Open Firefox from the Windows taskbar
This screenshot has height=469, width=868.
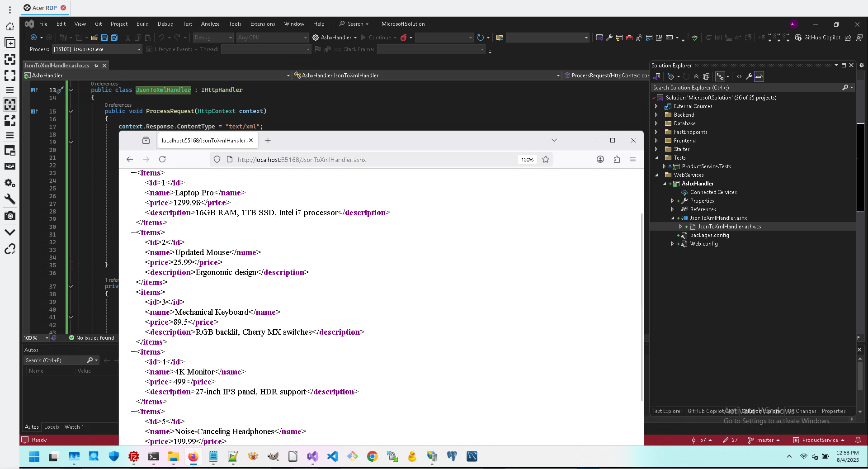(x=193, y=456)
